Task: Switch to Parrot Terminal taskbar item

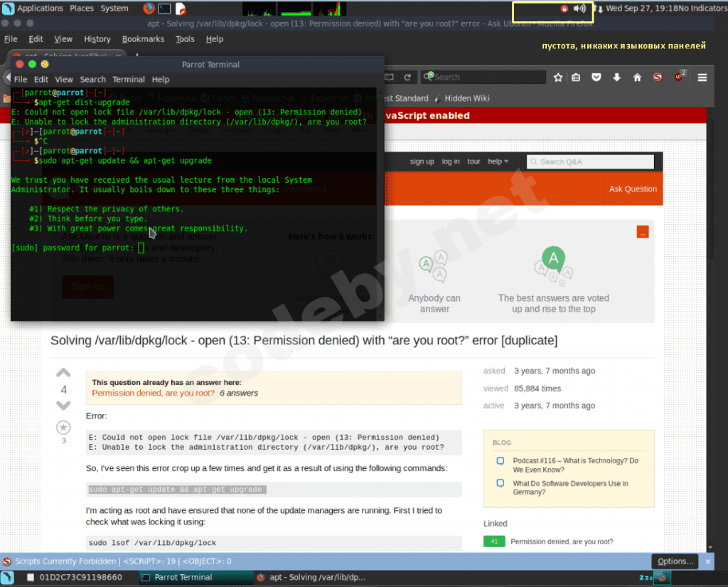Action: 196,577
